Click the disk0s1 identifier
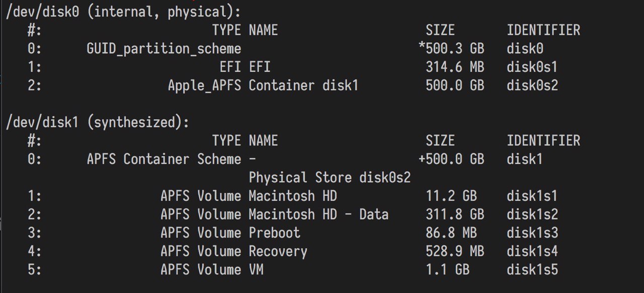This screenshot has height=293, width=644. tap(532, 67)
